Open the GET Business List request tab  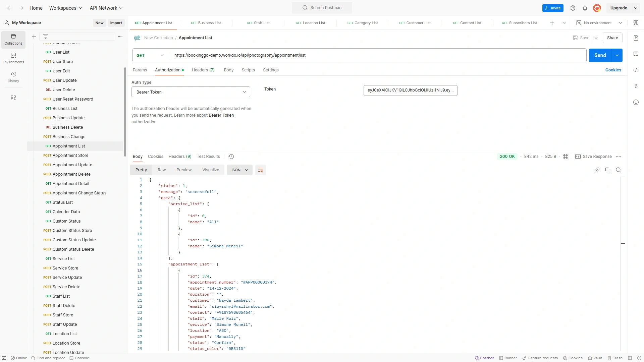[206, 23]
